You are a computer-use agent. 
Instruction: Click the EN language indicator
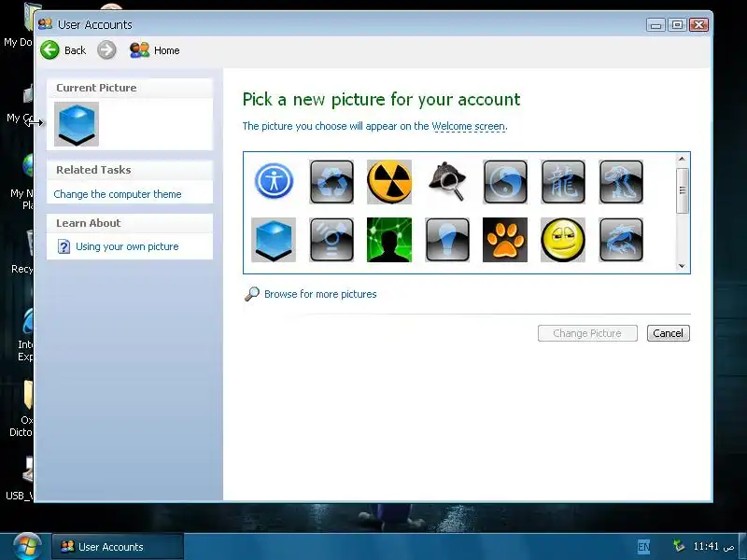click(643, 547)
